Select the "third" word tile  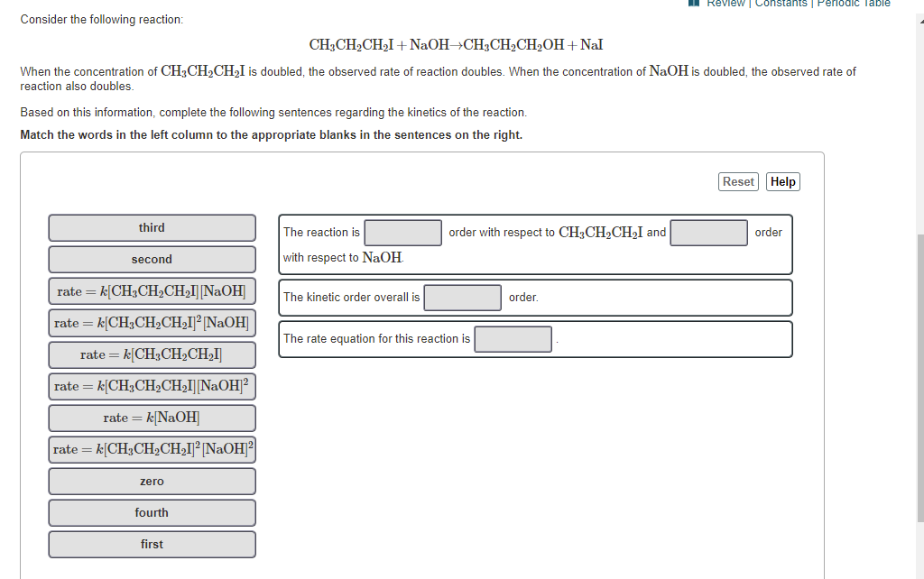(x=152, y=227)
